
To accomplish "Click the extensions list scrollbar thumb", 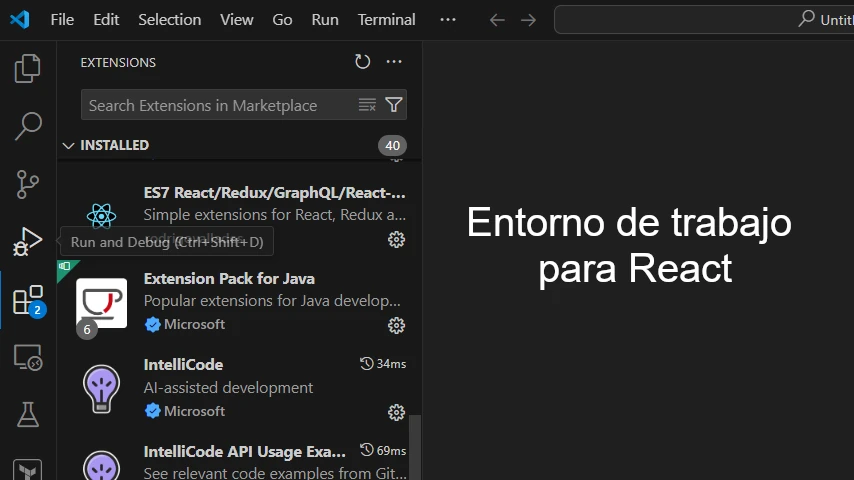I will click(x=416, y=447).
